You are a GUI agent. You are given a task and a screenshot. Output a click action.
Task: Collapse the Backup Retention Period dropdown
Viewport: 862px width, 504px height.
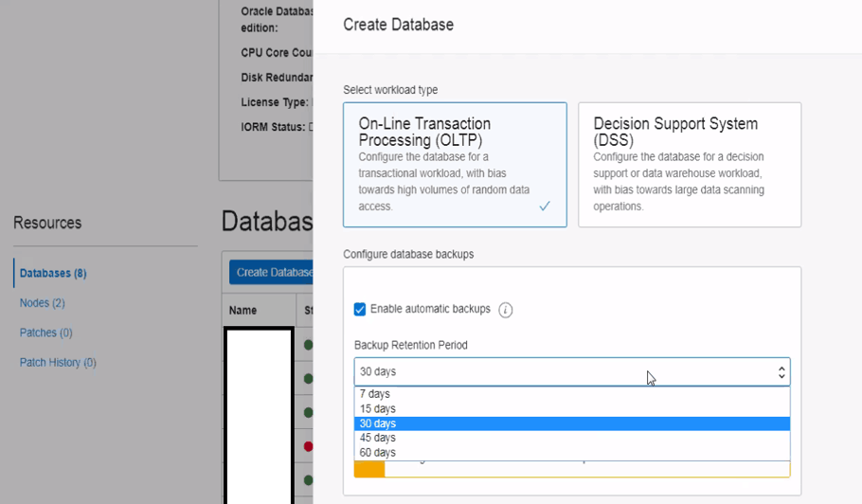click(572, 371)
